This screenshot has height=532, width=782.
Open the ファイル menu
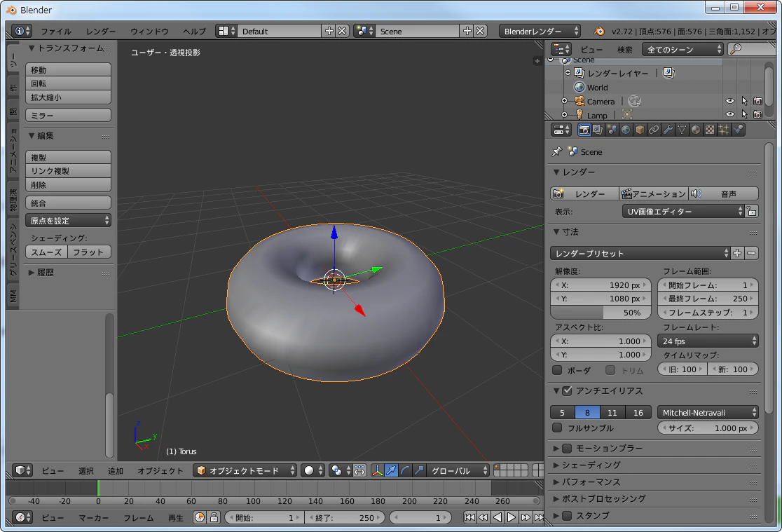pyautogui.click(x=56, y=32)
